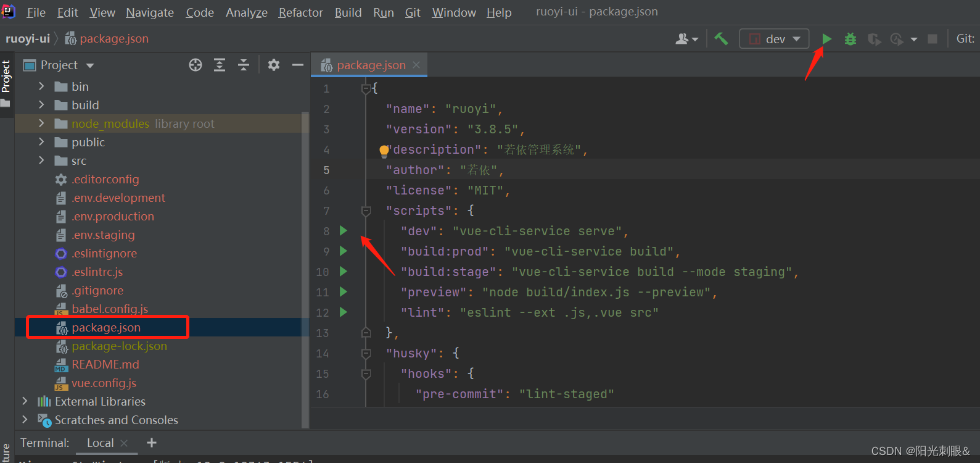This screenshot has width=980, height=463.
Task: Open the Project view mode dropdown
Action: (x=91, y=65)
